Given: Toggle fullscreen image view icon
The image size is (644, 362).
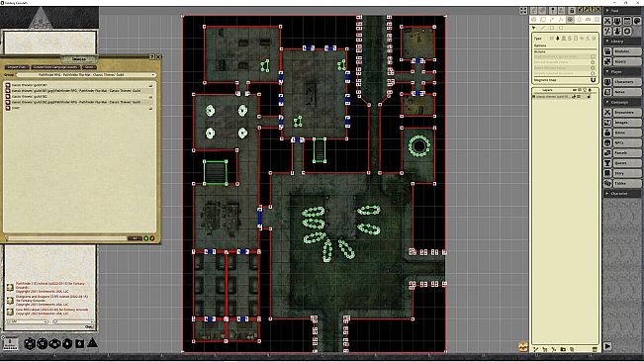Looking at the screenshot, I should coord(523,11).
